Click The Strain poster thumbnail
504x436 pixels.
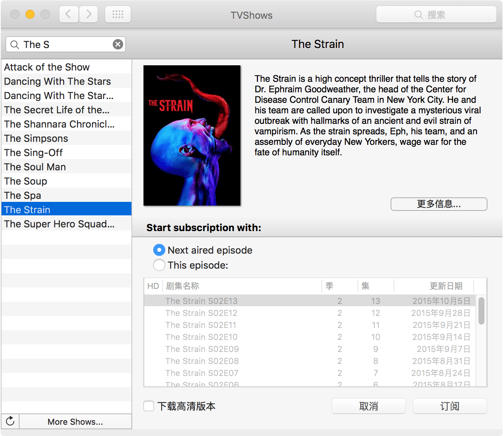point(192,135)
